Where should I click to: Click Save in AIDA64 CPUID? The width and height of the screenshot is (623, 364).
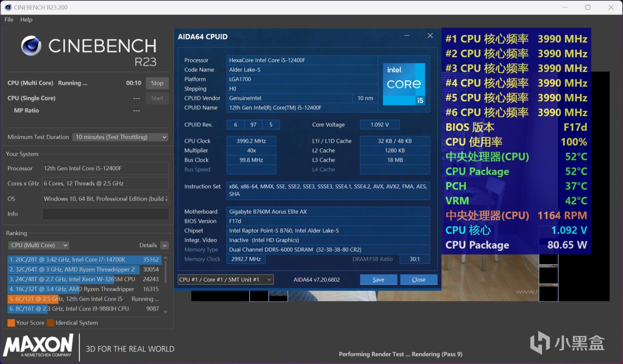378,280
